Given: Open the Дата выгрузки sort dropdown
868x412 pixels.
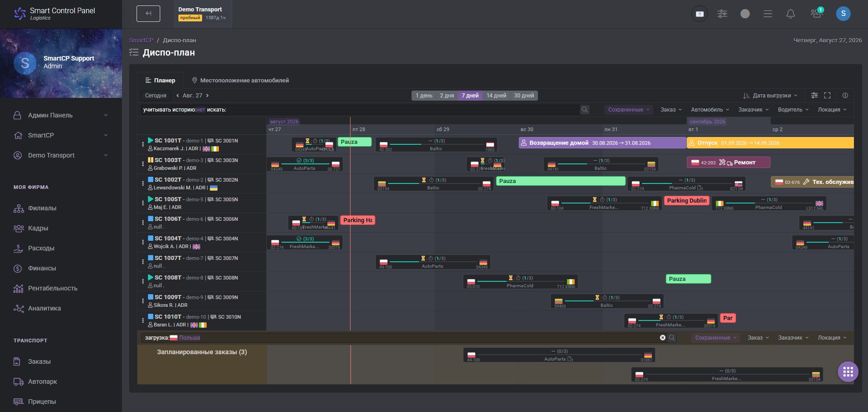Looking at the screenshot, I should click(770, 96).
